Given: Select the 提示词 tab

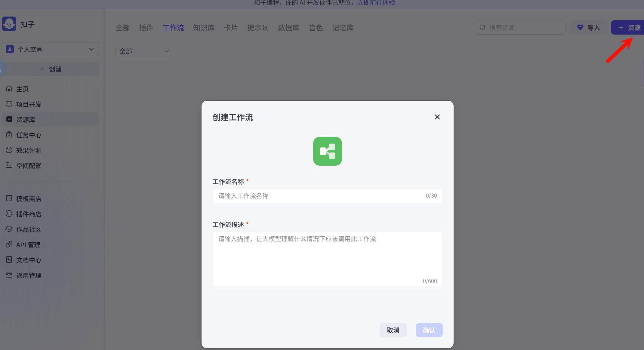Looking at the screenshot, I should 258,28.
